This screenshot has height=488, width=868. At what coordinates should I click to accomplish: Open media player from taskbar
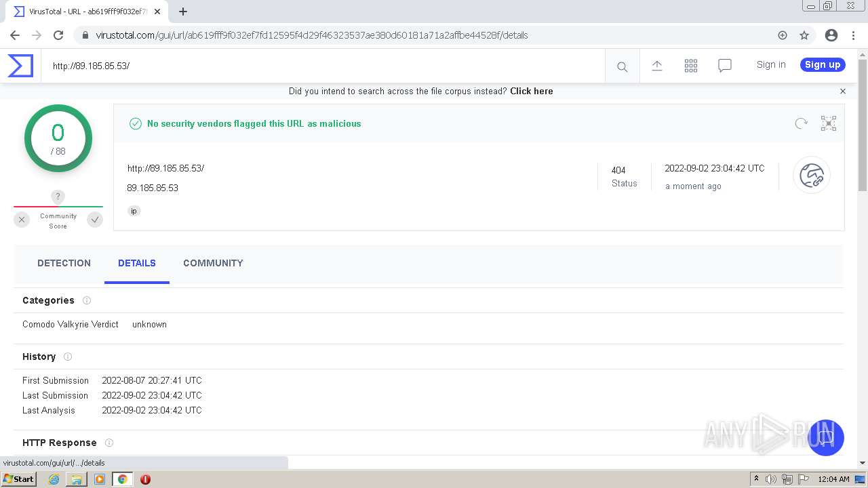[x=100, y=479]
